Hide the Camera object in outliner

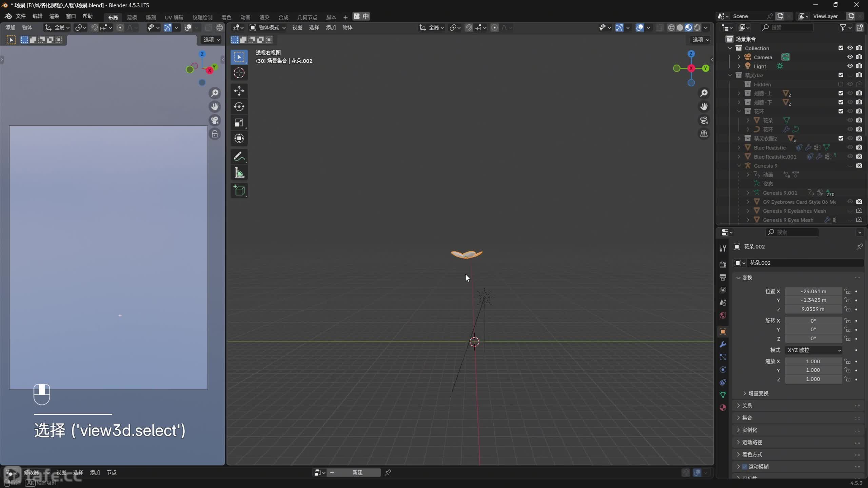(x=850, y=57)
